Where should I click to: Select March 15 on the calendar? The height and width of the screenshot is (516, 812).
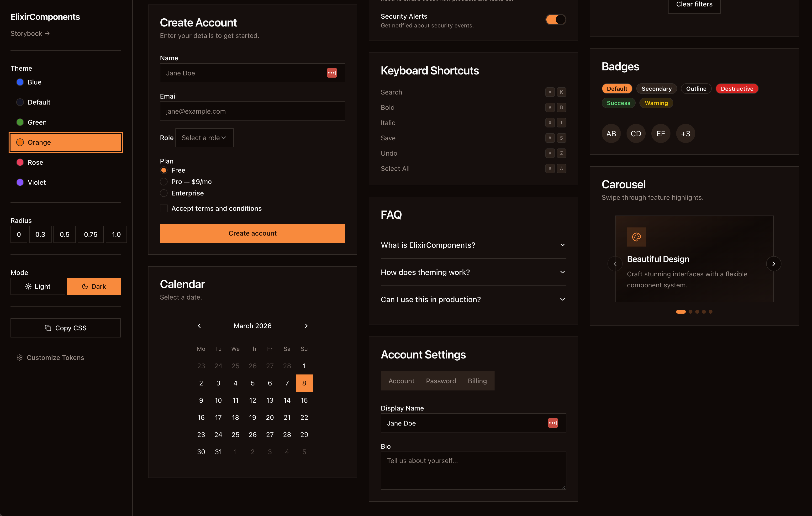[304, 400]
